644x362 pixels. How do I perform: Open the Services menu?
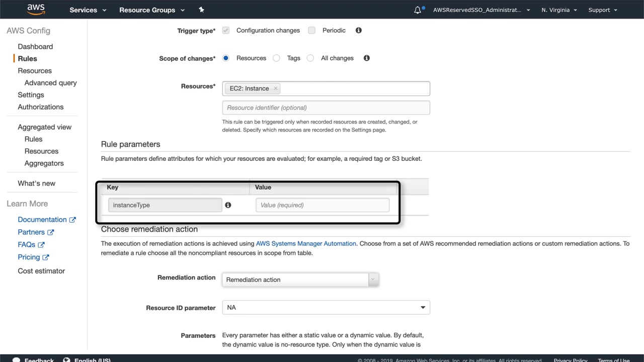(88, 10)
